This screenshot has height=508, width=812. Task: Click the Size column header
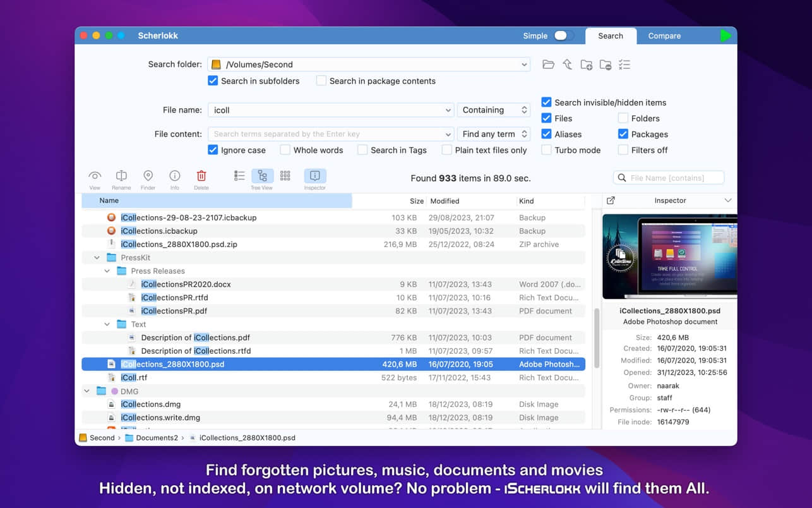click(x=416, y=201)
